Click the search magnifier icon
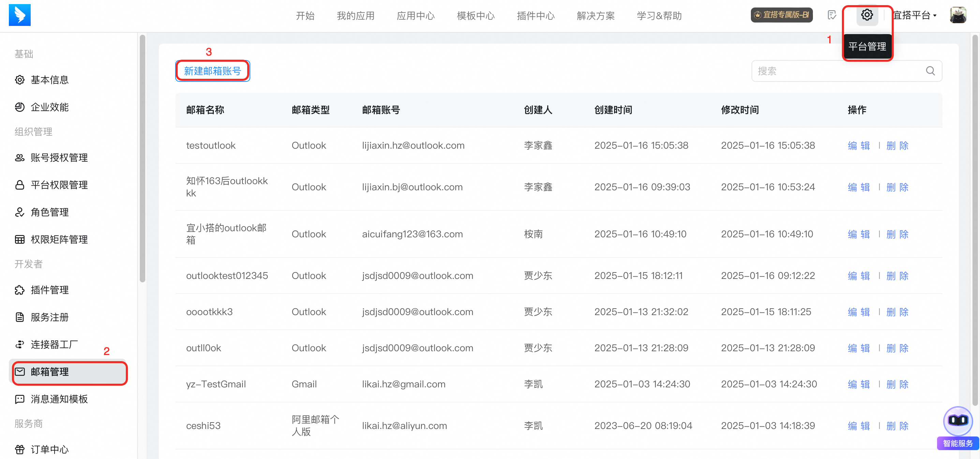The height and width of the screenshot is (459, 980). click(x=930, y=71)
